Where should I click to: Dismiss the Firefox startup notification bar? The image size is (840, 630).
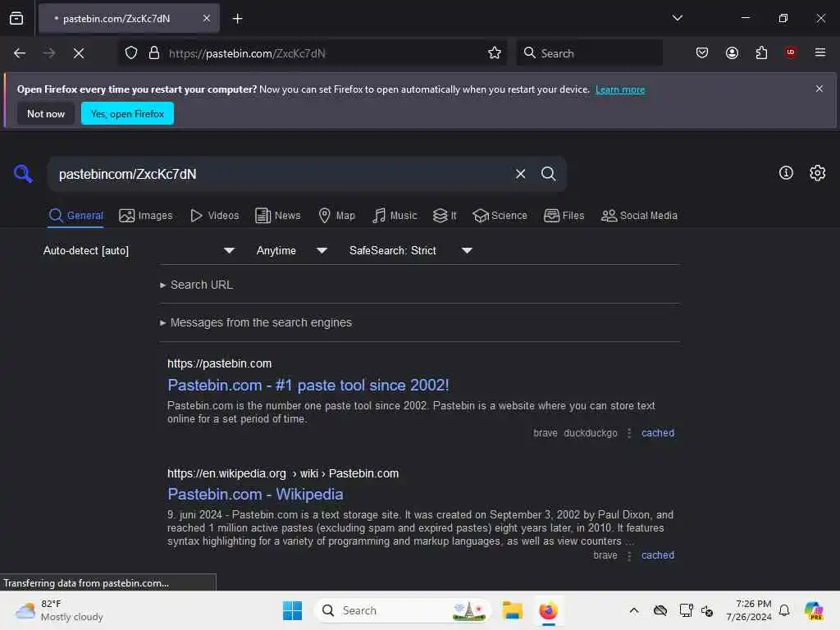[819, 89]
